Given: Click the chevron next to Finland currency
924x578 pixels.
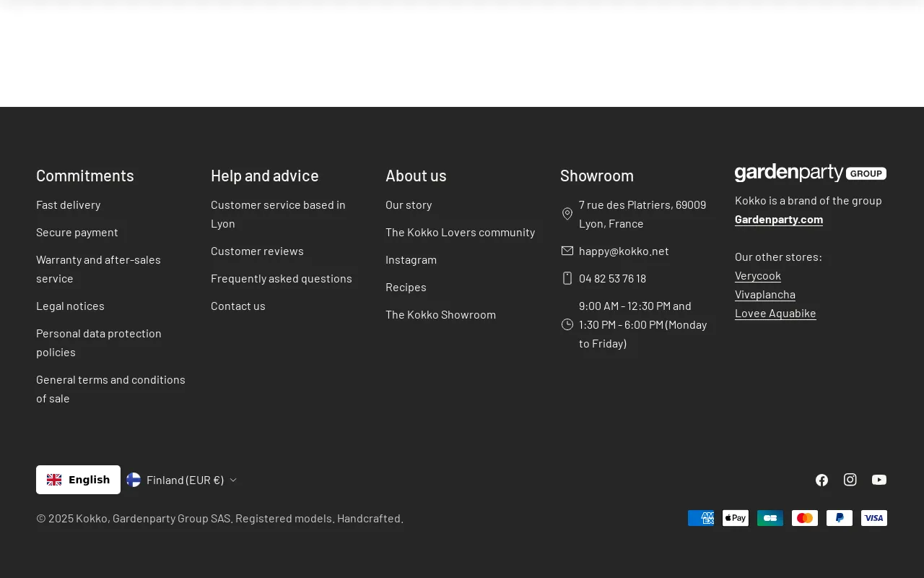Looking at the screenshot, I should tap(233, 480).
